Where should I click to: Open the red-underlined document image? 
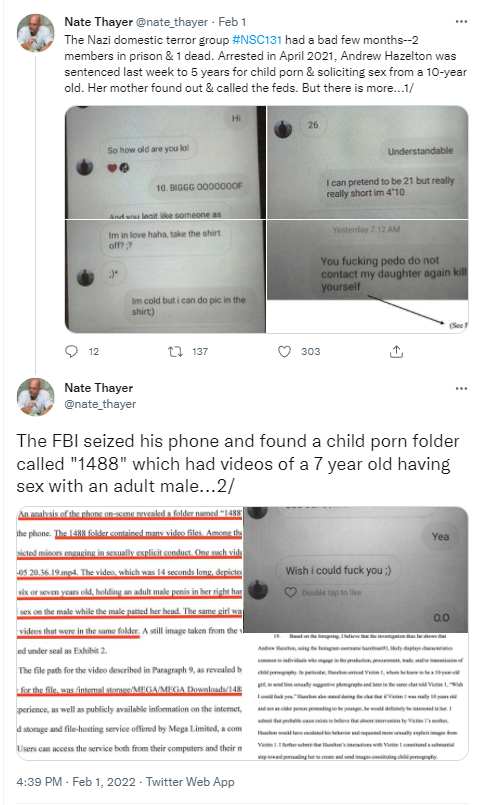pos(129,634)
